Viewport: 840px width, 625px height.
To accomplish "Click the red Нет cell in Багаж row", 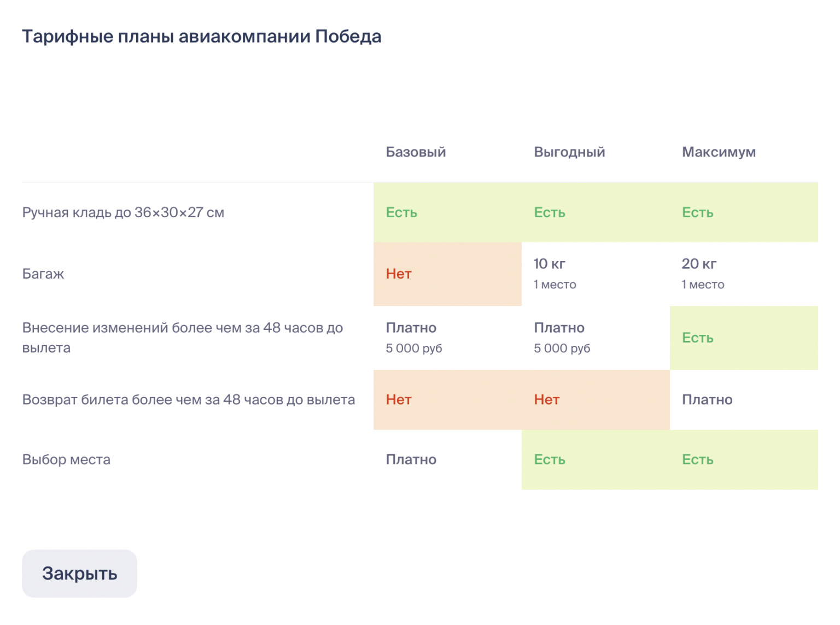I will click(399, 274).
